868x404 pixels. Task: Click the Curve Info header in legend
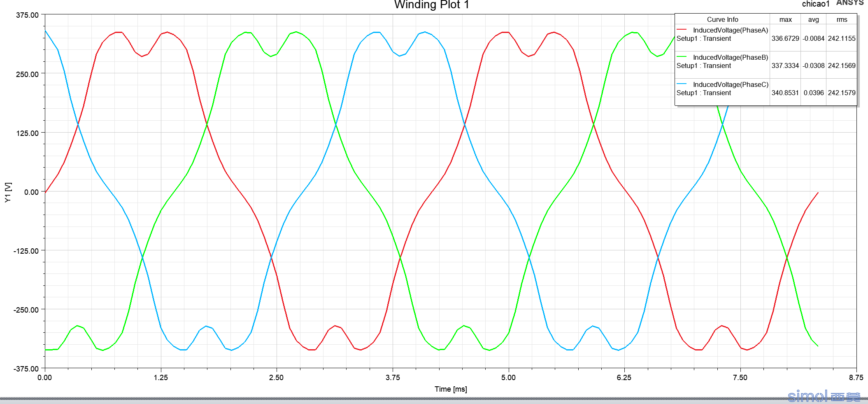[x=722, y=19]
